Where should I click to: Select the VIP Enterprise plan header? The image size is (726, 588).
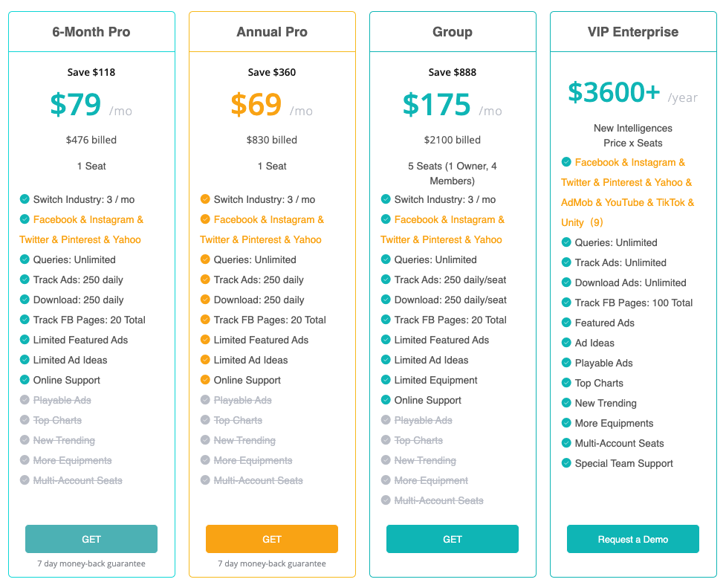pos(633,32)
